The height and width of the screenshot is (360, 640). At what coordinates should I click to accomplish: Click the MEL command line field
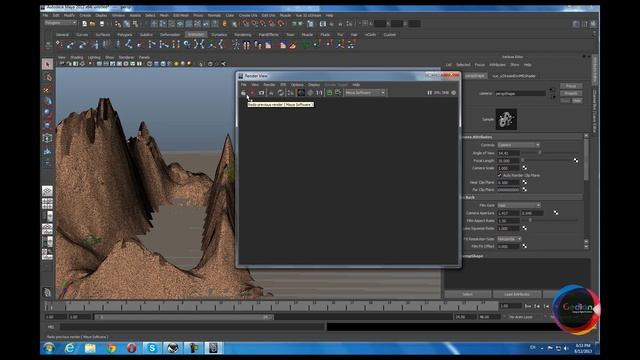(192, 327)
